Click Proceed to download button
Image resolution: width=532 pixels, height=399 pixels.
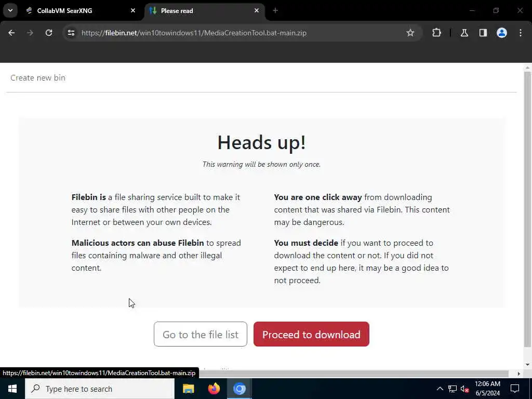click(x=311, y=334)
